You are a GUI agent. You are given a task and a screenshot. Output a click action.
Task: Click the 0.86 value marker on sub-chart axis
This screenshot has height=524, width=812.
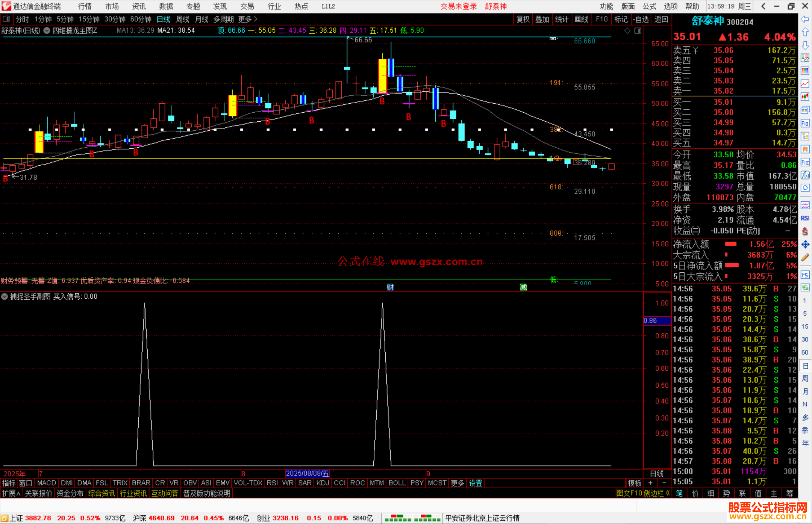656,321
